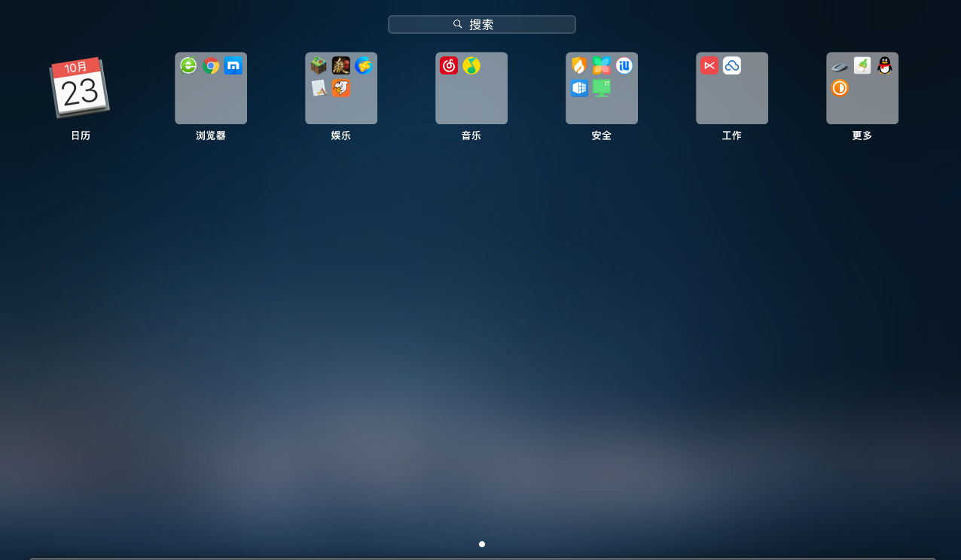Open the 日历 calendar app
This screenshot has height=560, width=961.
[80, 87]
